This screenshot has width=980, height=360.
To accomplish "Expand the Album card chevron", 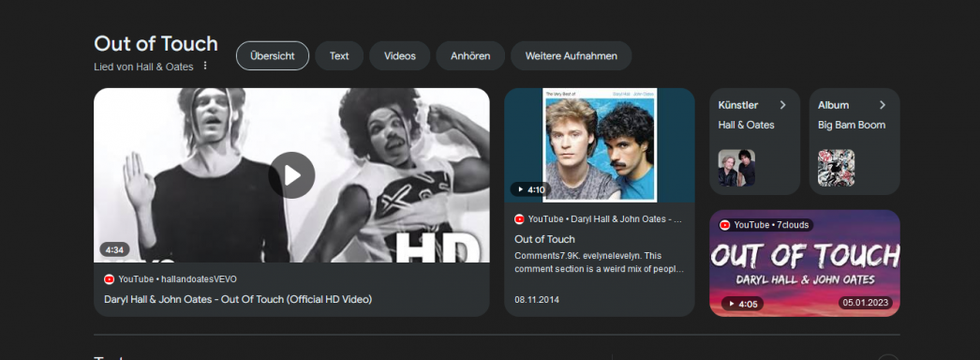I will (883, 105).
